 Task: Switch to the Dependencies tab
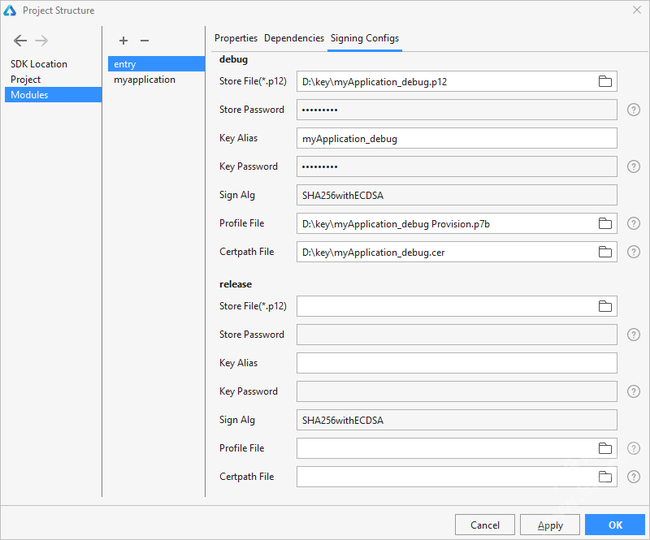[x=294, y=38]
